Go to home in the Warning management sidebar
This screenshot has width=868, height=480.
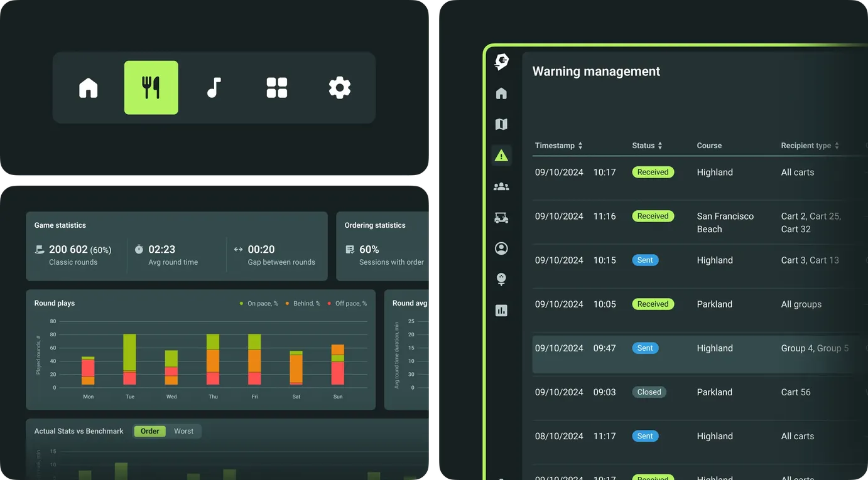(501, 93)
